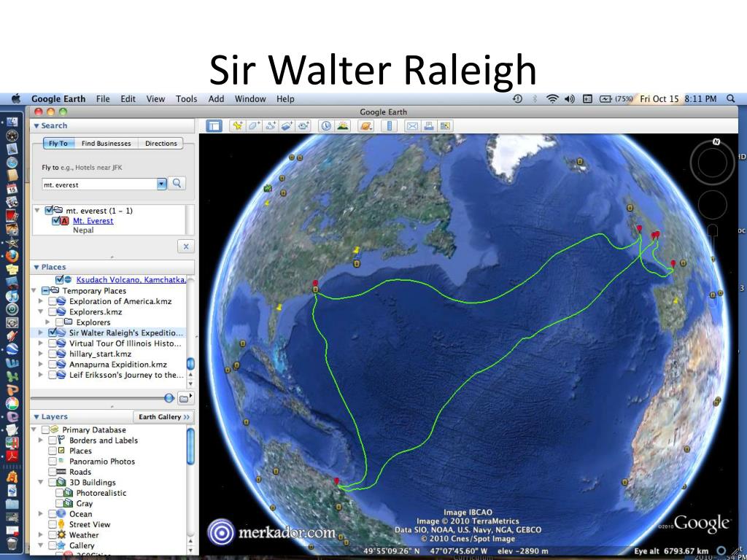Click the View in Google Maps icon
The height and width of the screenshot is (560, 747).
[x=446, y=125]
